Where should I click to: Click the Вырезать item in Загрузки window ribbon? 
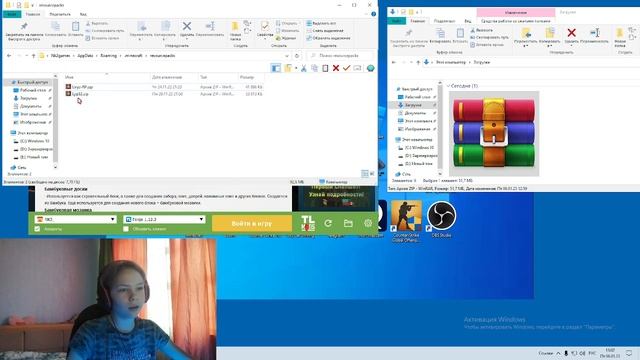coord(482,30)
